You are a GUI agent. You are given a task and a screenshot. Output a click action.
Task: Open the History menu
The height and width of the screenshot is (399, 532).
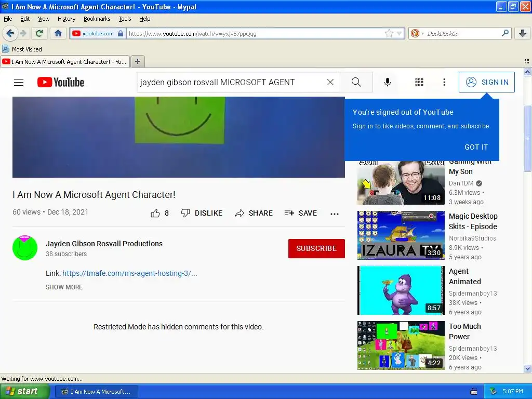[66, 19]
